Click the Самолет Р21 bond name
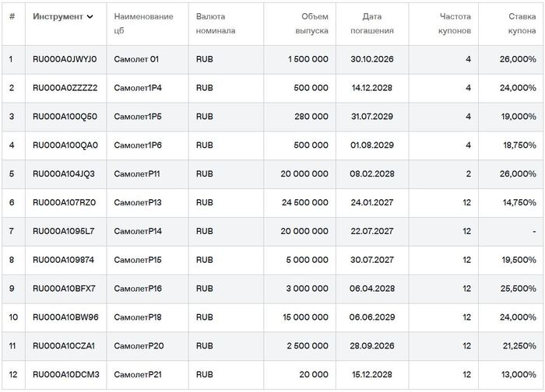 pos(138,376)
